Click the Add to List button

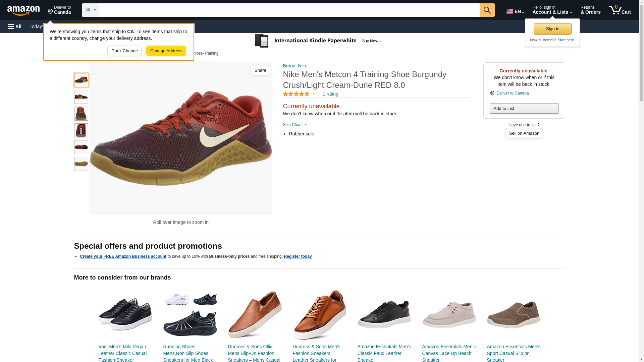(524, 109)
